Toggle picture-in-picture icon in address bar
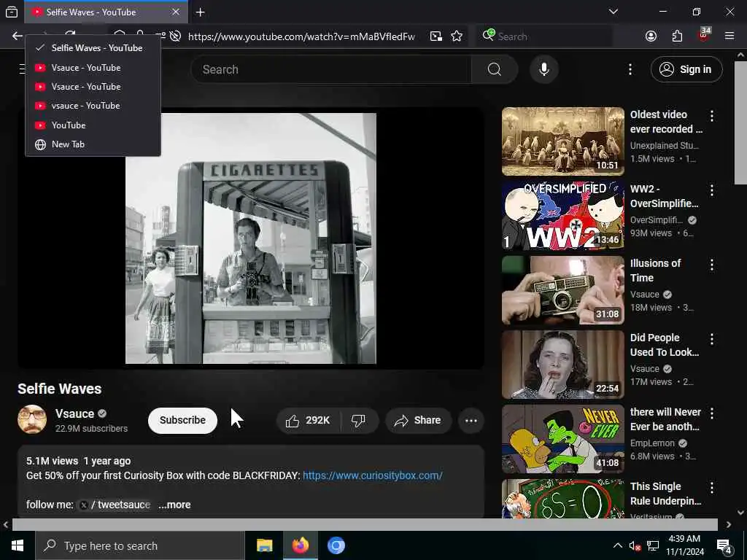The image size is (747, 560). click(x=436, y=36)
